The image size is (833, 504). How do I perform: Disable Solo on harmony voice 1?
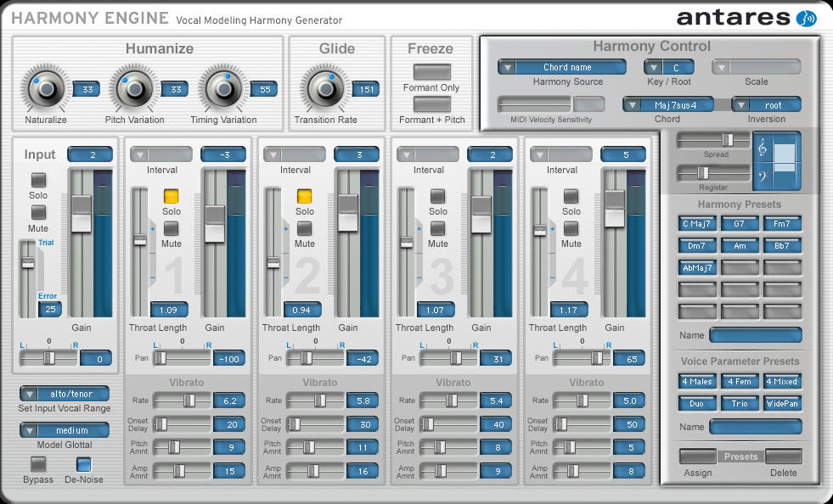171,197
